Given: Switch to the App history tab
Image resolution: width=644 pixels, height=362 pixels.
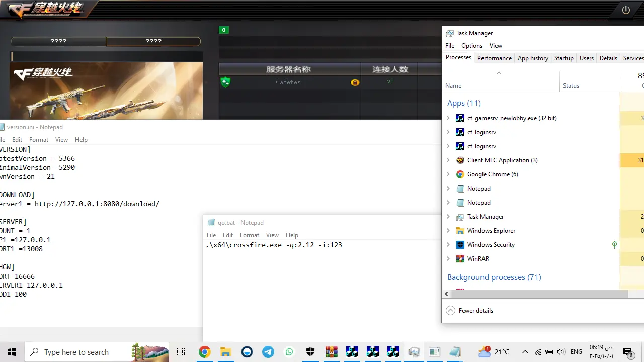Looking at the screenshot, I should click(x=533, y=58).
